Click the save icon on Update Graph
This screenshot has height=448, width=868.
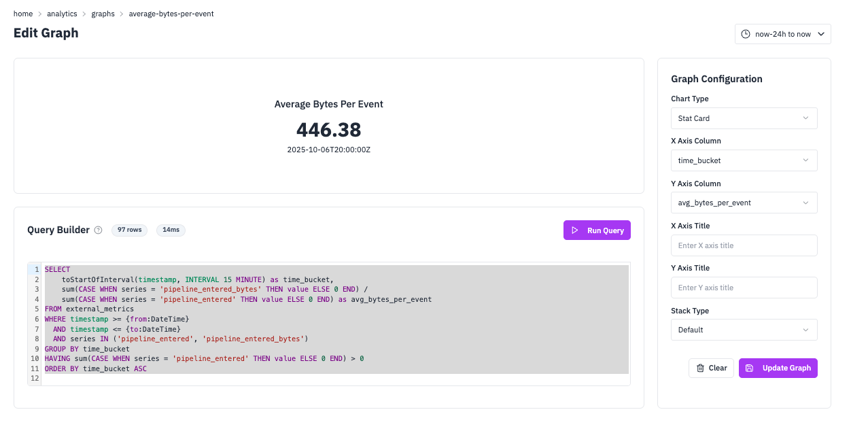[x=749, y=368]
